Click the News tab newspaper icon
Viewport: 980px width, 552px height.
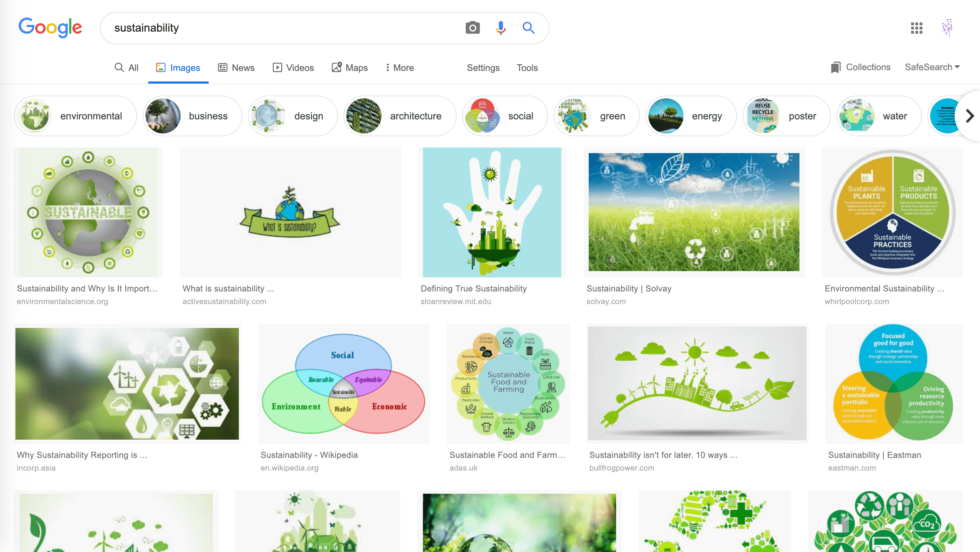click(x=223, y=67)
